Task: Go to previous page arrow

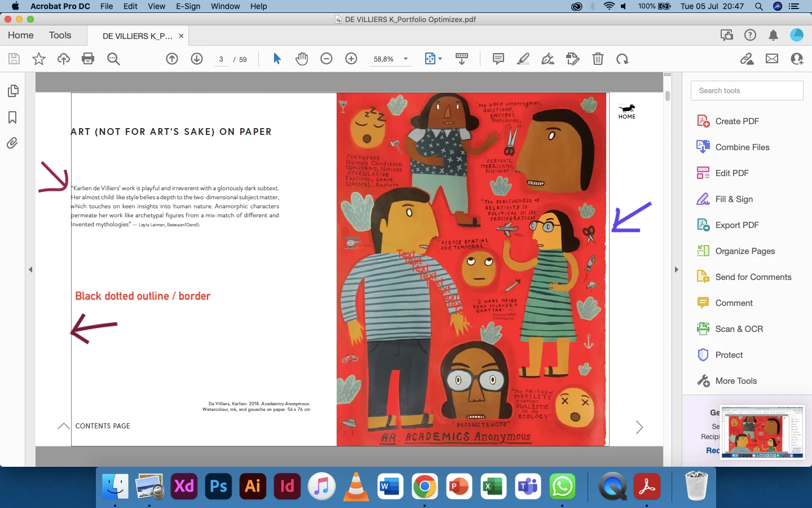Action: click(x=172, y=59)
